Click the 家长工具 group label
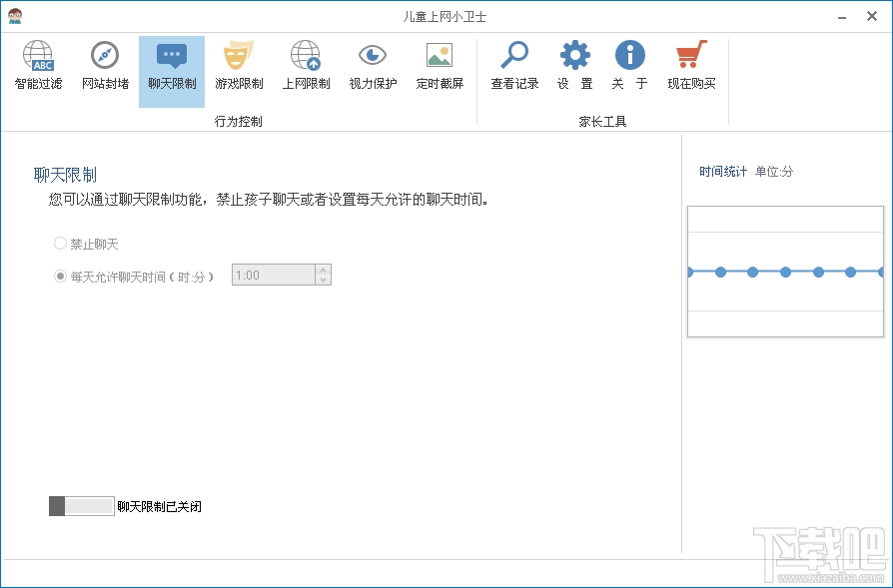The width and height of the screenshot is (893, 588). pos(602,121)
